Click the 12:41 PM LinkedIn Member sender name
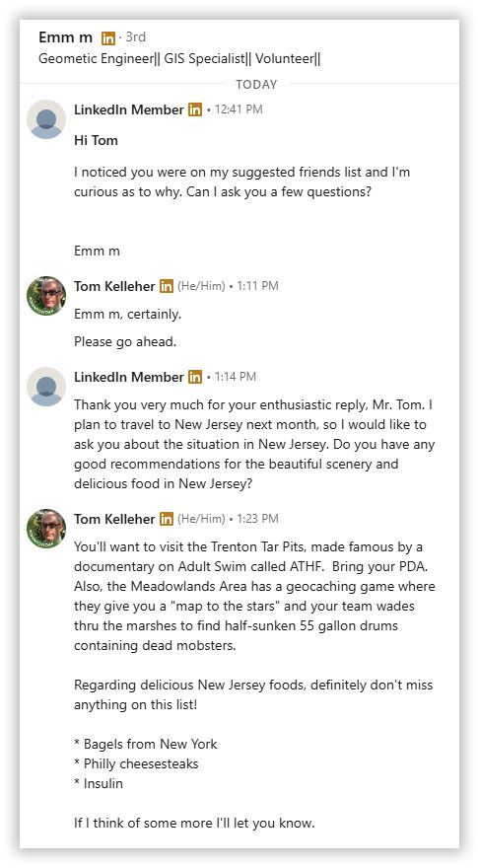The height and width of the screenshot is (868, 479). 129,109
